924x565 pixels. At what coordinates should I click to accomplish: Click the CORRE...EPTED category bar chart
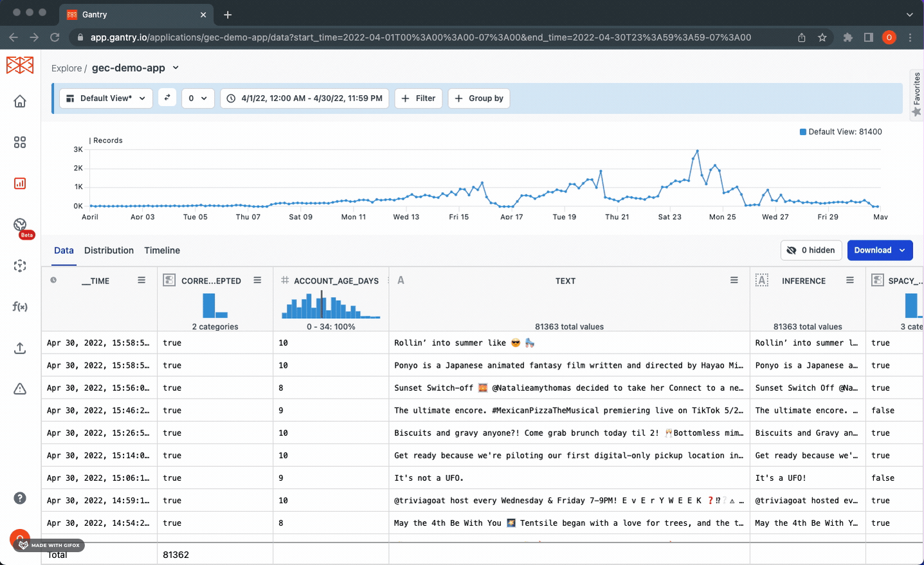click(215, 305)
